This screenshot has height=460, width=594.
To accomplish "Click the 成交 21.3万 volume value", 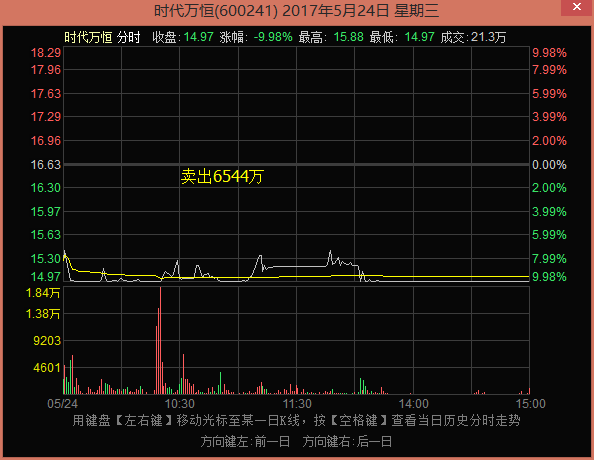I will coord(488,37).
